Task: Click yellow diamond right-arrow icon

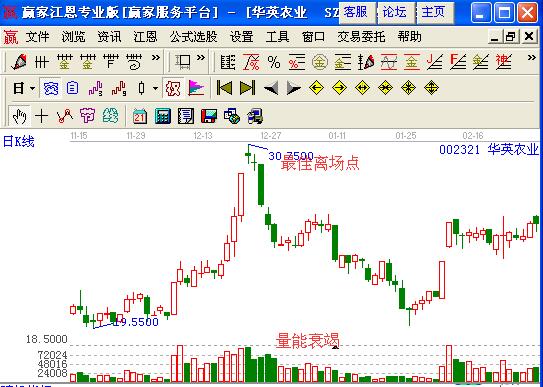Action: pos(339,88)
